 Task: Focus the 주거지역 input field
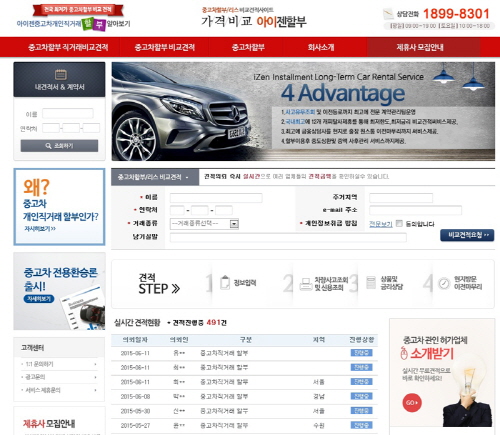pos(401,198)
